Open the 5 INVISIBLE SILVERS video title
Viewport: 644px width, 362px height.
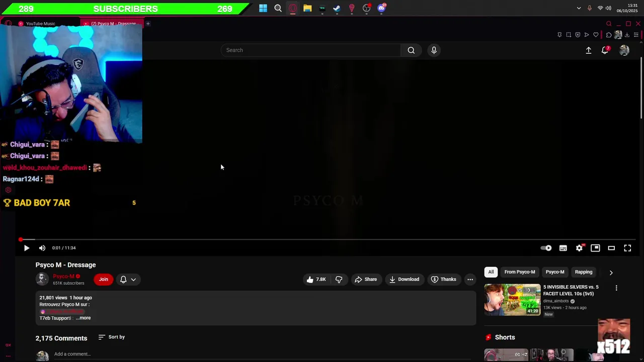tap(571, 290)
